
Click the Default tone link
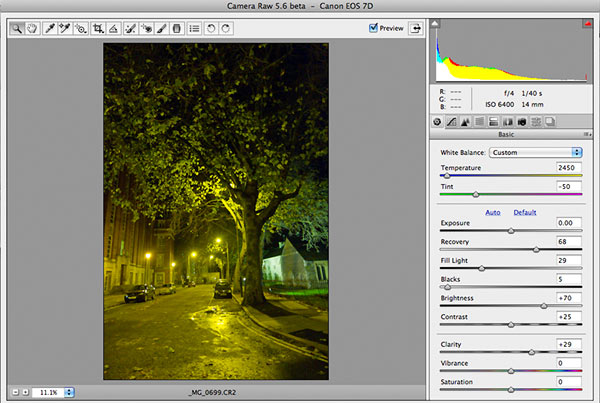click(525, 212)
